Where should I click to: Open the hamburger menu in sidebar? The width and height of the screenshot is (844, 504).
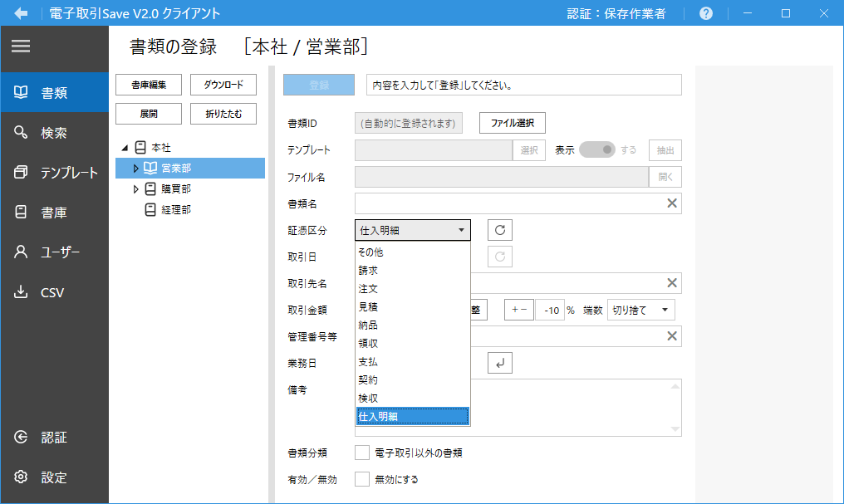(21, 46)
